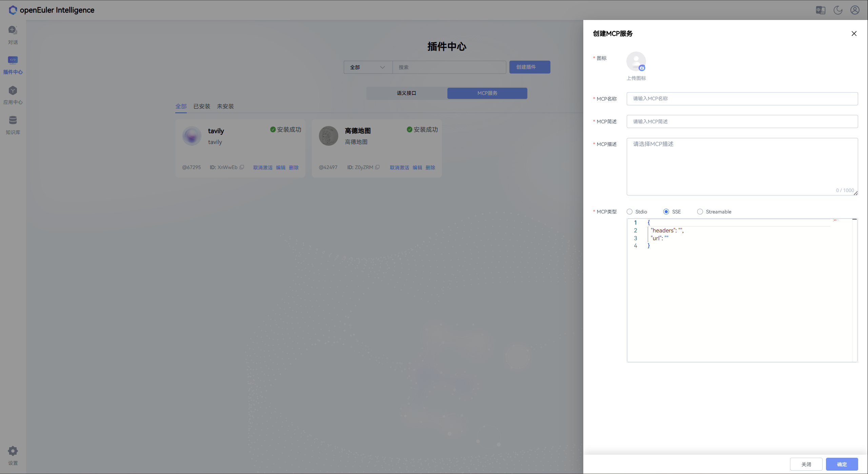Click the language switch icon

820,10
